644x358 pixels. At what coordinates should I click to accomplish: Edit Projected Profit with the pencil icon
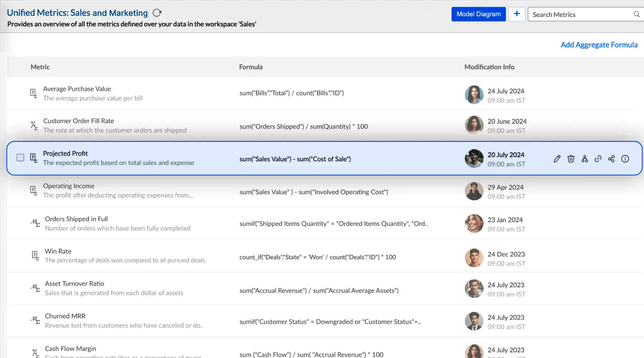(x=557, y=159)
